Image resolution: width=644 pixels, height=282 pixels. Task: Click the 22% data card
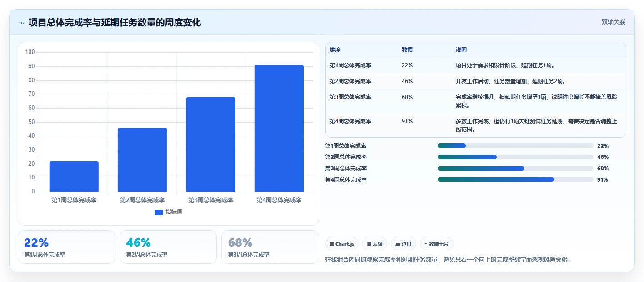66,247
